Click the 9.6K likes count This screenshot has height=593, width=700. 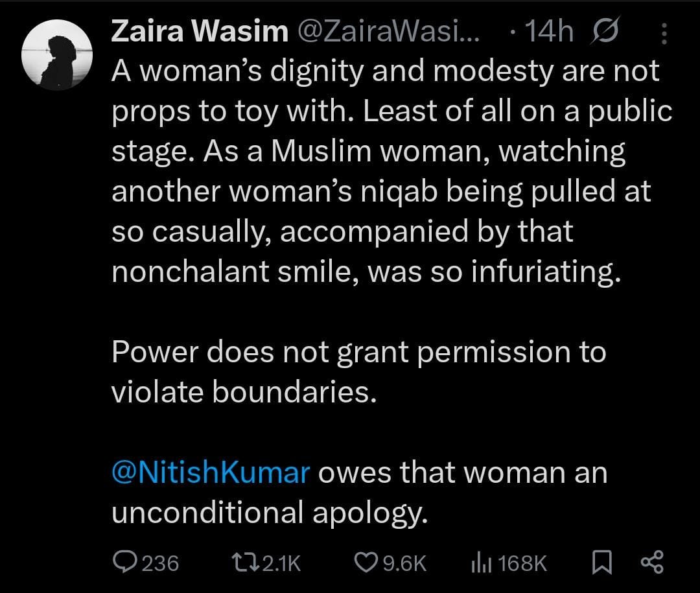point(405,563)
